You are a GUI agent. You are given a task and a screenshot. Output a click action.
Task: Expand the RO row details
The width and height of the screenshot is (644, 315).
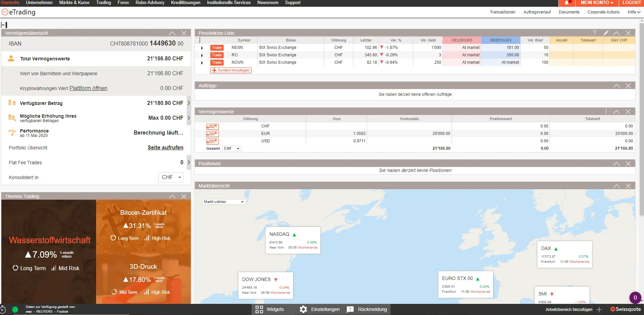pos(202,55)
